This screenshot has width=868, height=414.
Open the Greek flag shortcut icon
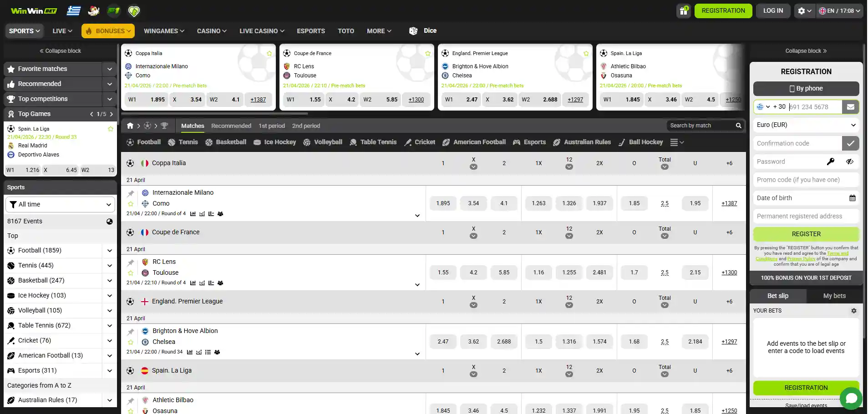tap(73, 11)
